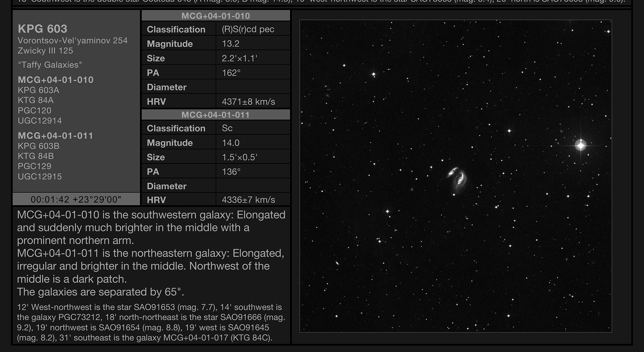Screen dimensions: 644x352
Task: Select PA value 162°
Action: coord(231,73)
